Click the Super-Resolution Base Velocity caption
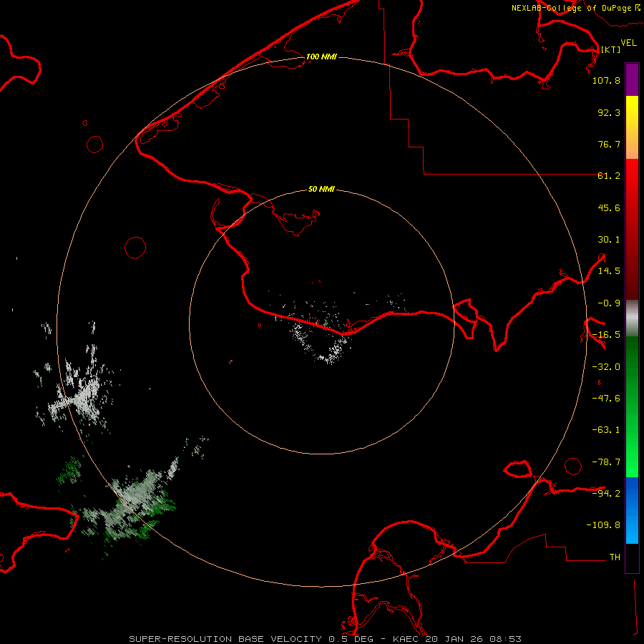Screen dimensions: 644x644 pos(325,639)
